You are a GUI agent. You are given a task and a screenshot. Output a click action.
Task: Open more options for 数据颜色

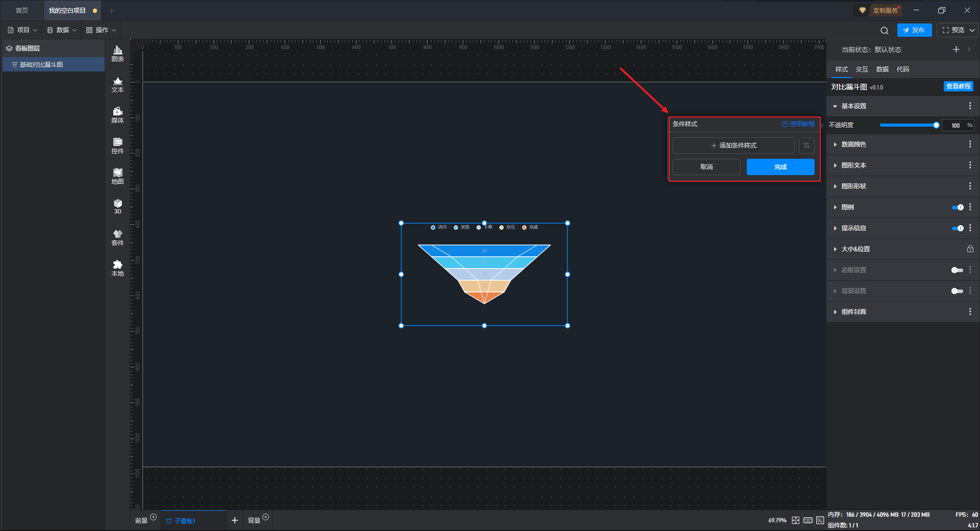[970, 144]
